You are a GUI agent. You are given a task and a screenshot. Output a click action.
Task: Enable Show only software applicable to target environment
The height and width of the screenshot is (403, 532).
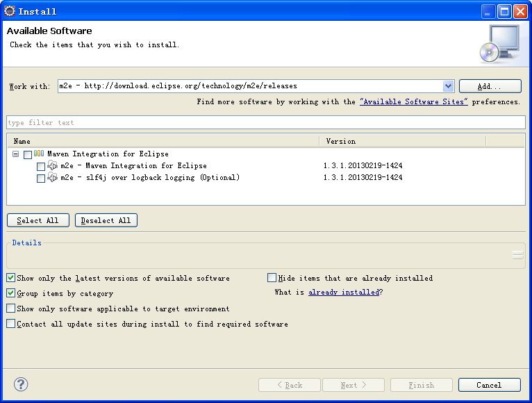[x=11, y=308]
